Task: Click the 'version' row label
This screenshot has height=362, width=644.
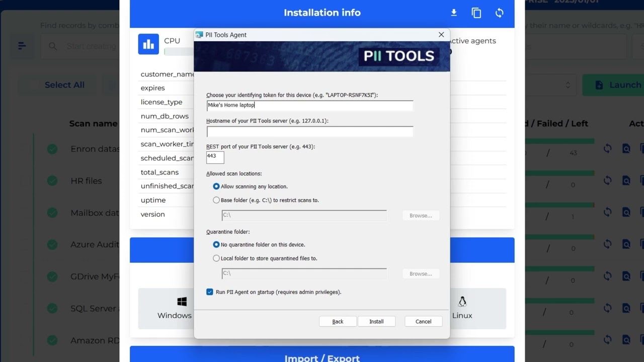Action: (152, 214)
